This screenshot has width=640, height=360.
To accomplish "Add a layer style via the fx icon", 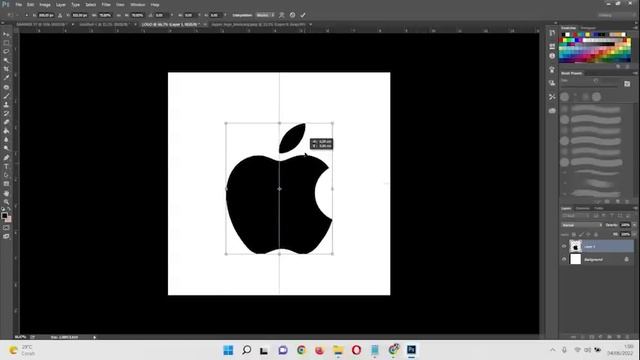I will 582,337.
